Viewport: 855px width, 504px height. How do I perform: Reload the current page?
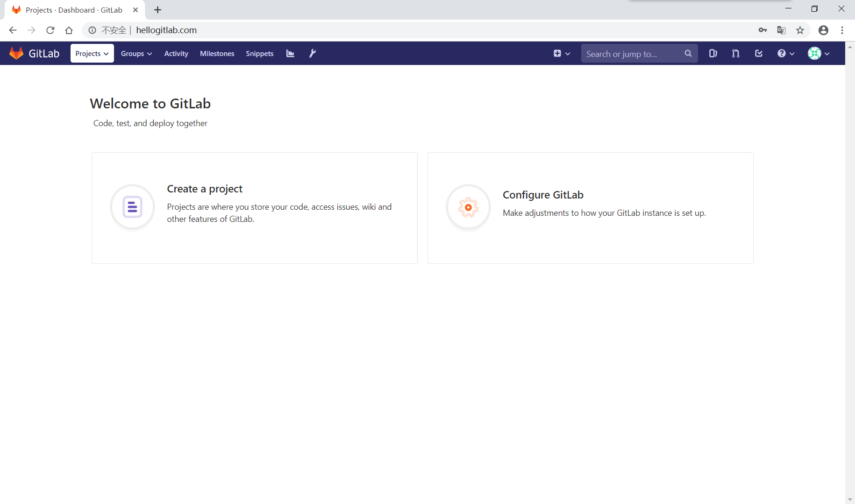coord(50,30)
